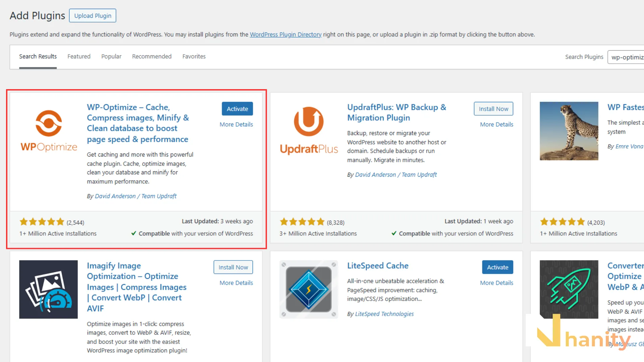View More Details for WP-Optimize
Screen dimensions: 644x362
[236, 124]
